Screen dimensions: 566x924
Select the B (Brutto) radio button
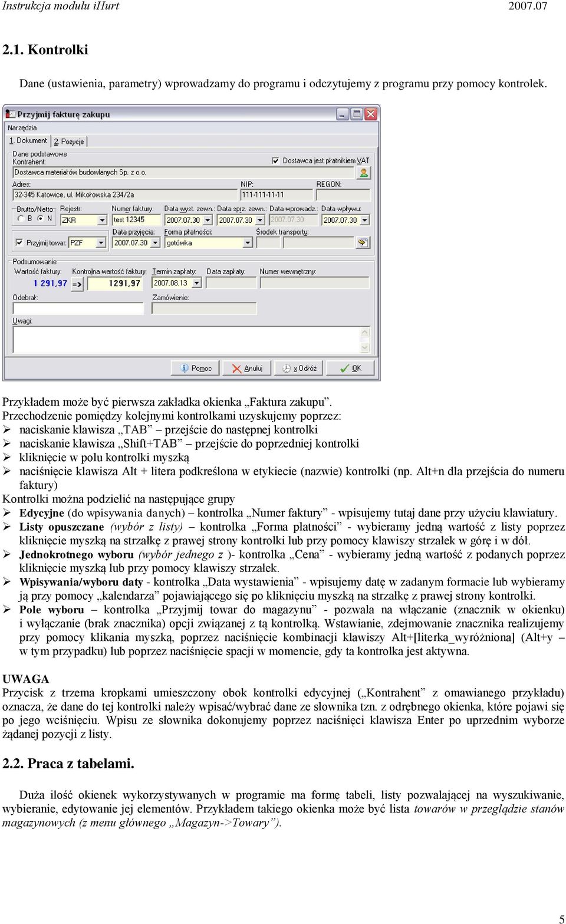21,218
